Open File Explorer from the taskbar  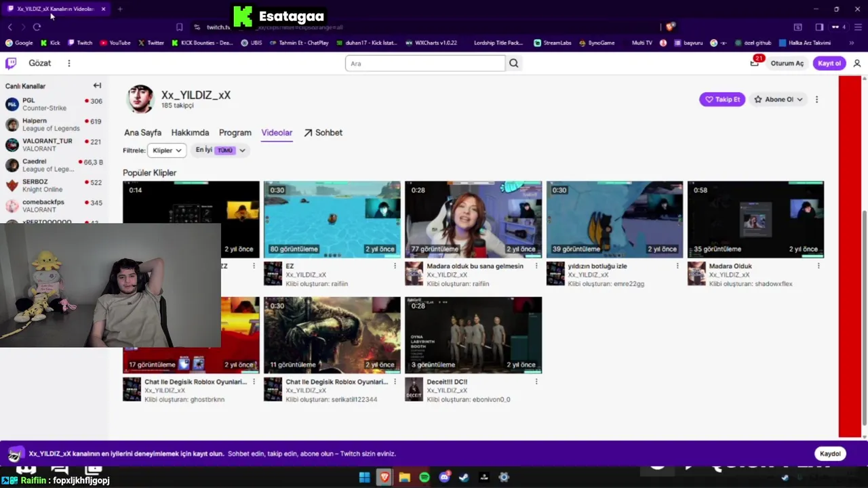[405, 477]
